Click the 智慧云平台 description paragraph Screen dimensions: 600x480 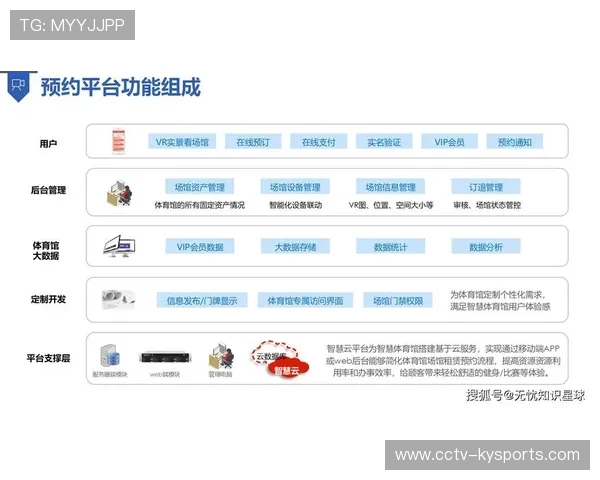tap(443, 360)
